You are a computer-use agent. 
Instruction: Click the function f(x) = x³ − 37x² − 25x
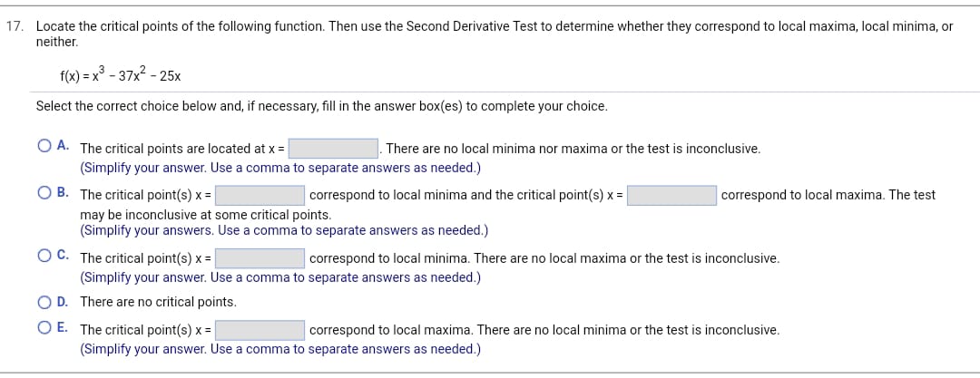coord(120,76)
